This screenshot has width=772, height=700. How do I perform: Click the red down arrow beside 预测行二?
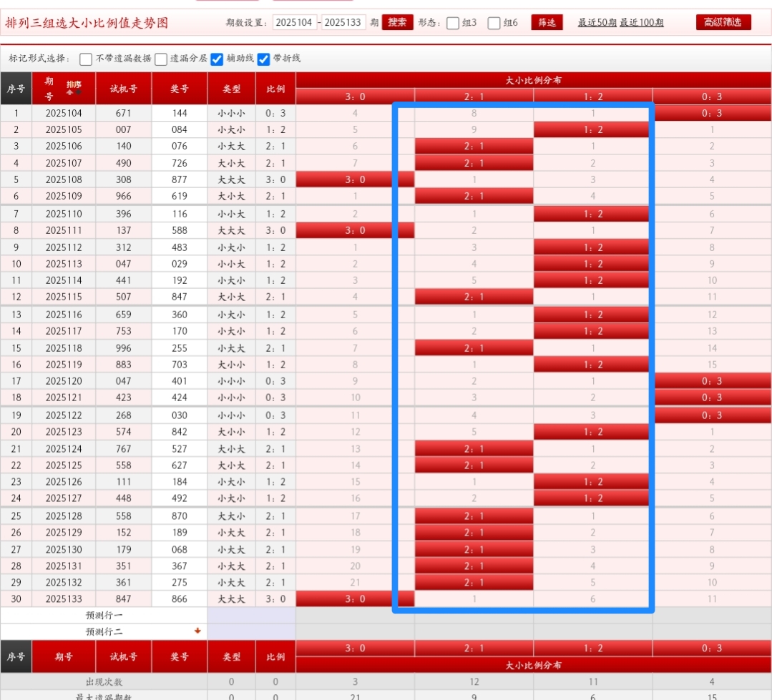(197, 631)
